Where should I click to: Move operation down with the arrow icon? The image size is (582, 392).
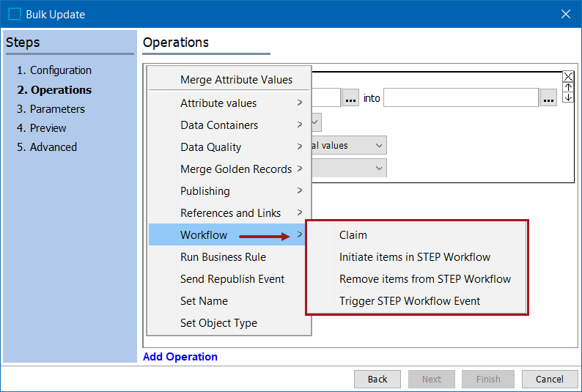[x=568, y=97]
